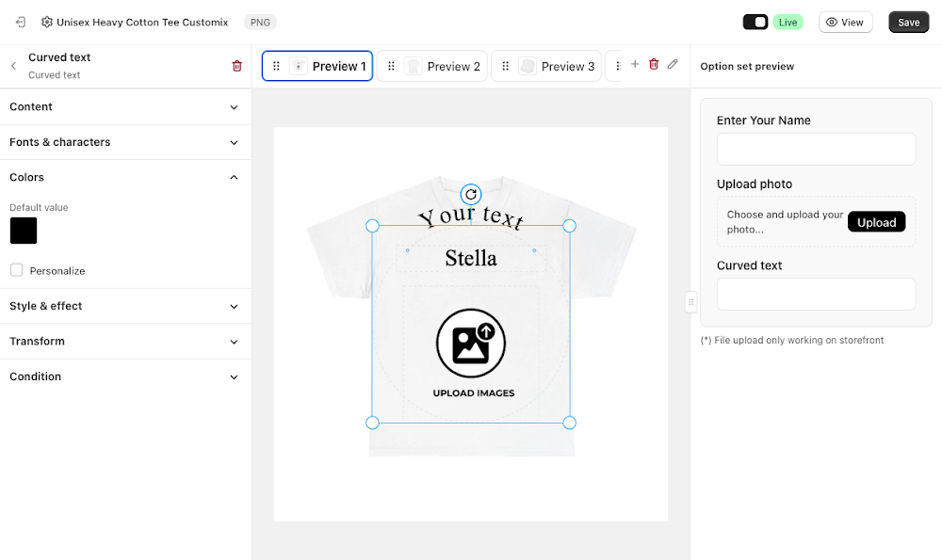
Task: Switch to the Preview 2 tab
Action: [x=432, y=66]
